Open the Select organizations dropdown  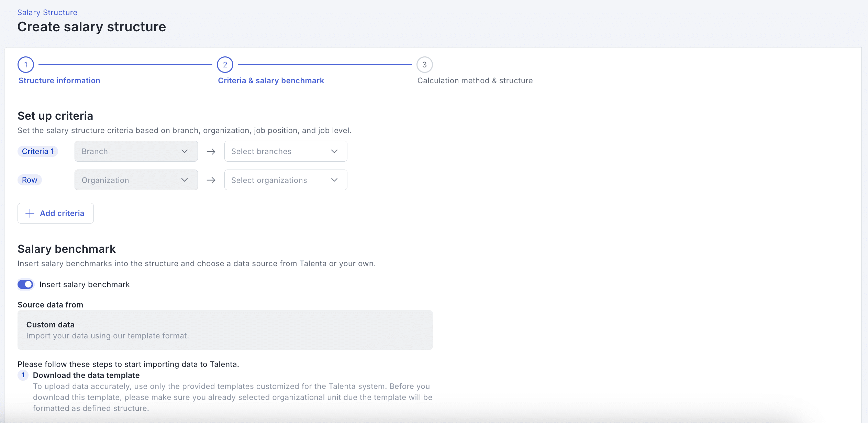coord(285,180)
